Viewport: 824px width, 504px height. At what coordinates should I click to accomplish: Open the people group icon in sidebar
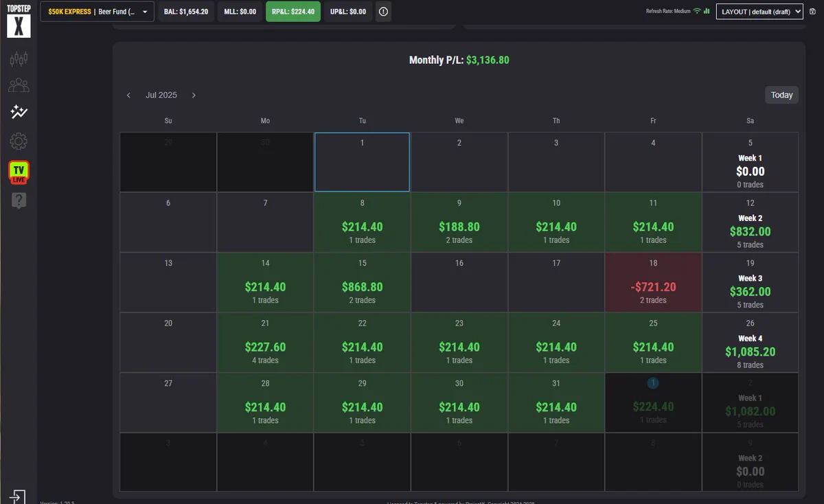(x=19, y=86)
